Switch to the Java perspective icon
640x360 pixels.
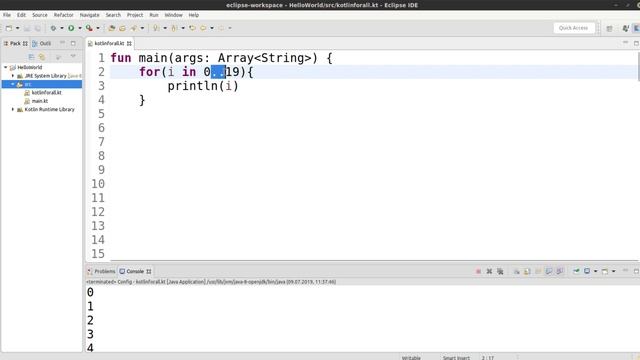625,28
